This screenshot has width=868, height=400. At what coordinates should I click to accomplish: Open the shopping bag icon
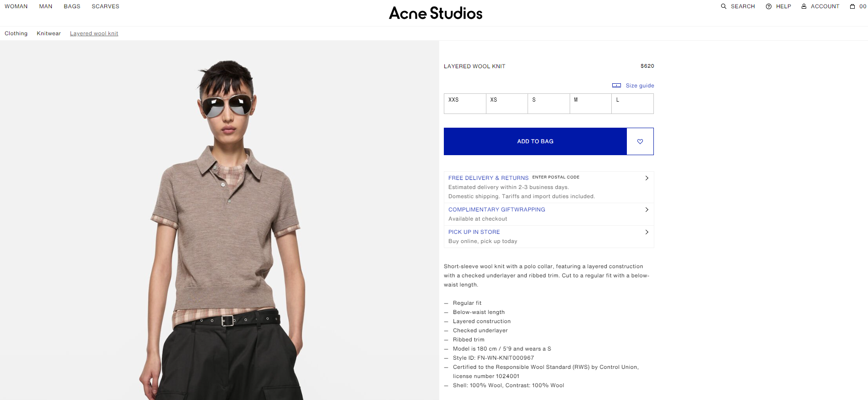[x=852, y=6]
